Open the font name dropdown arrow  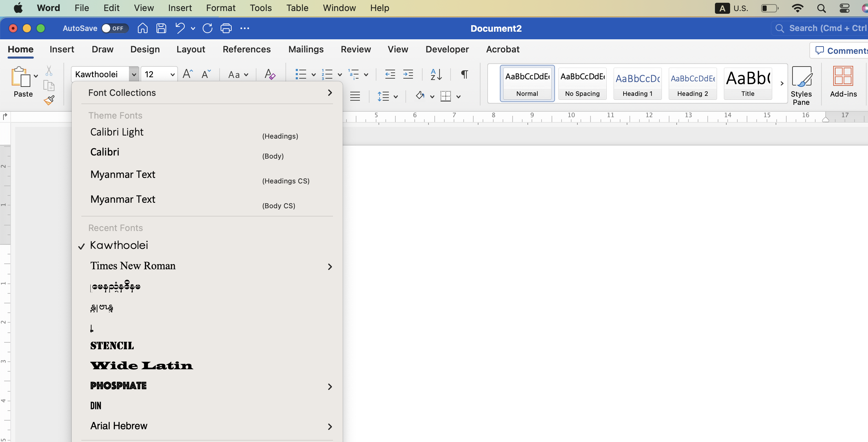134,74
